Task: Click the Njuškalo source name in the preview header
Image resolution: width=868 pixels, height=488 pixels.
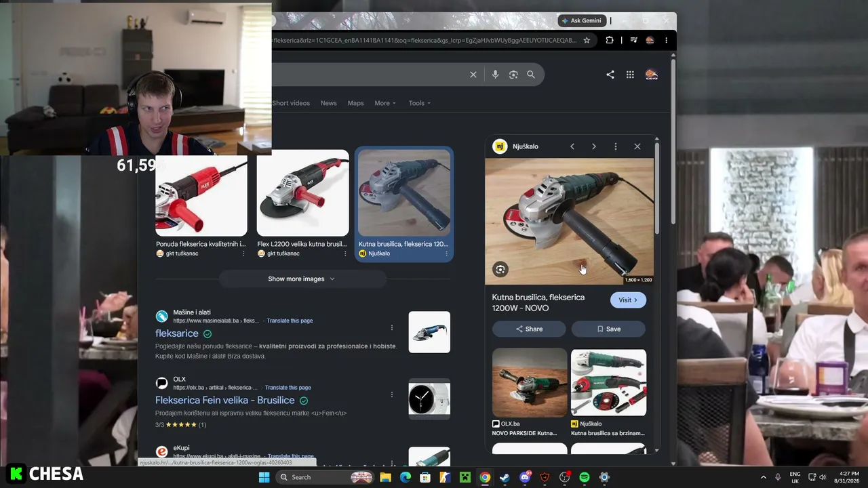Action: [x=526, y=146]
